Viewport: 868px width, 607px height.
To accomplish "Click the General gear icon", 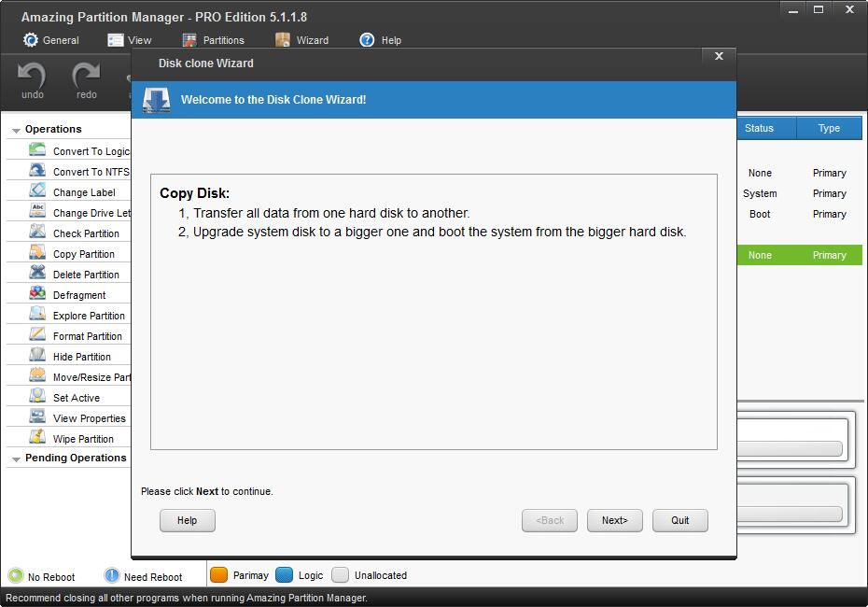I will point(31,40).
